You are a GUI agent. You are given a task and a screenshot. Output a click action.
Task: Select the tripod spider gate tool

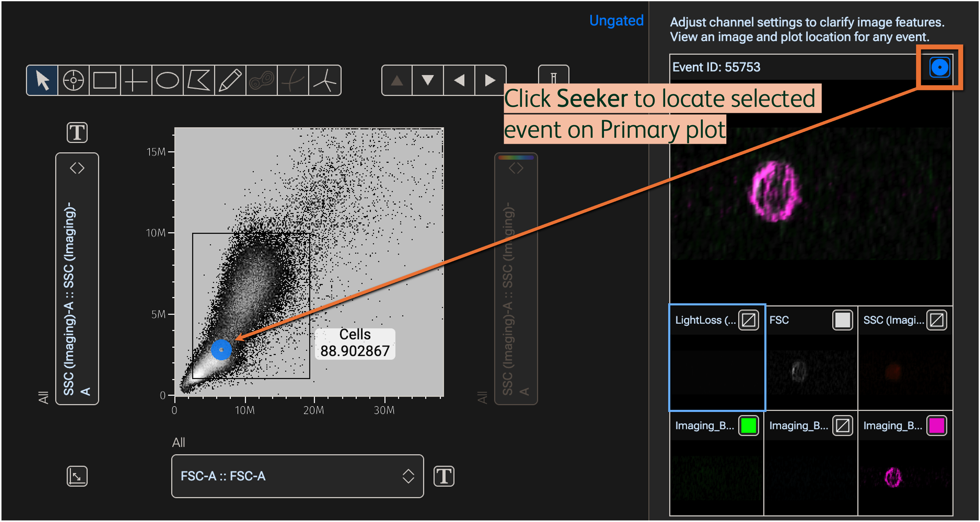coord(325,80)
